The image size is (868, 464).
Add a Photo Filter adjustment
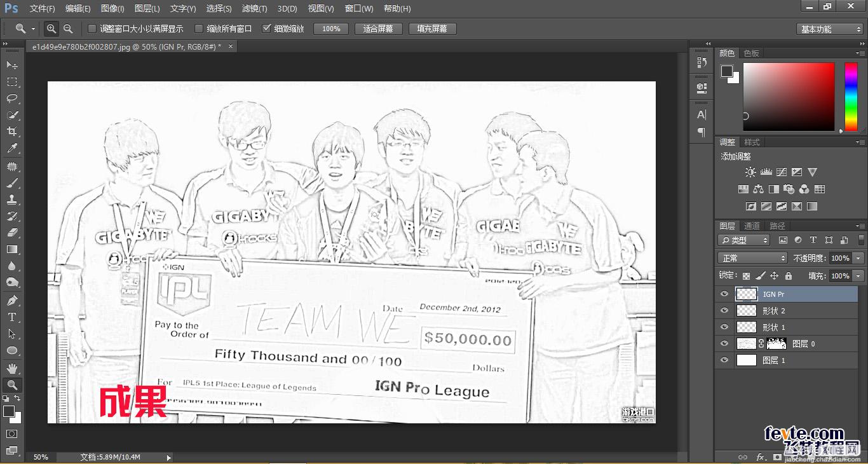coord(789,189)
